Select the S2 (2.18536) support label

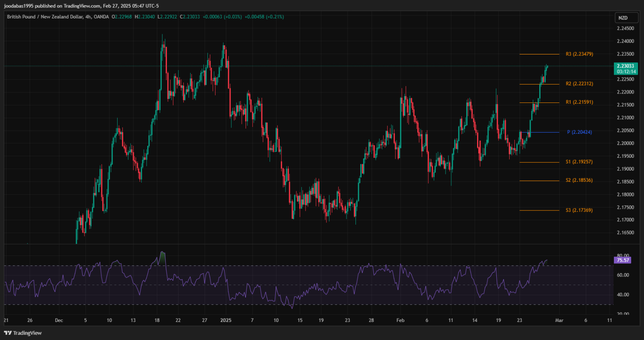pos(579,180)
